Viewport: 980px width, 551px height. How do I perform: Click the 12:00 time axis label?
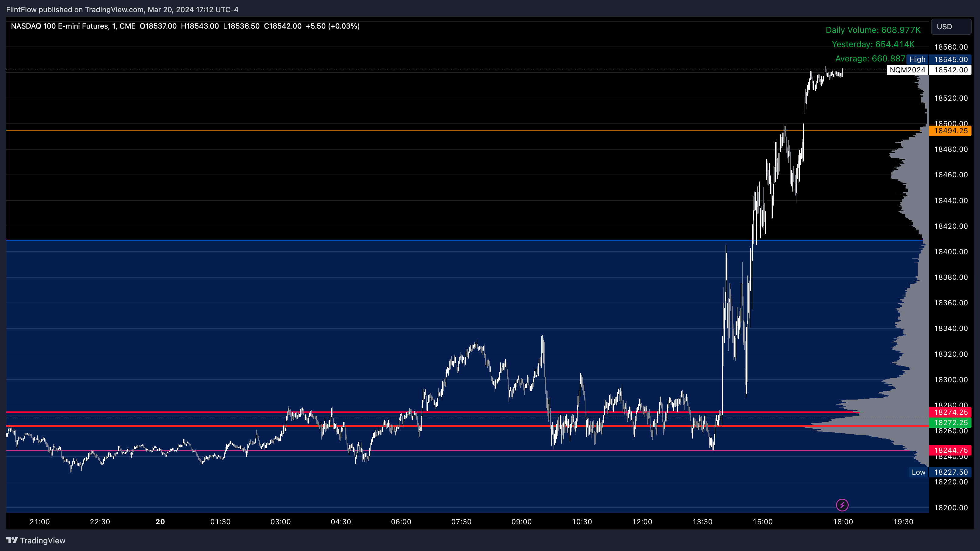pyautogui.click(x=642, y=522)
